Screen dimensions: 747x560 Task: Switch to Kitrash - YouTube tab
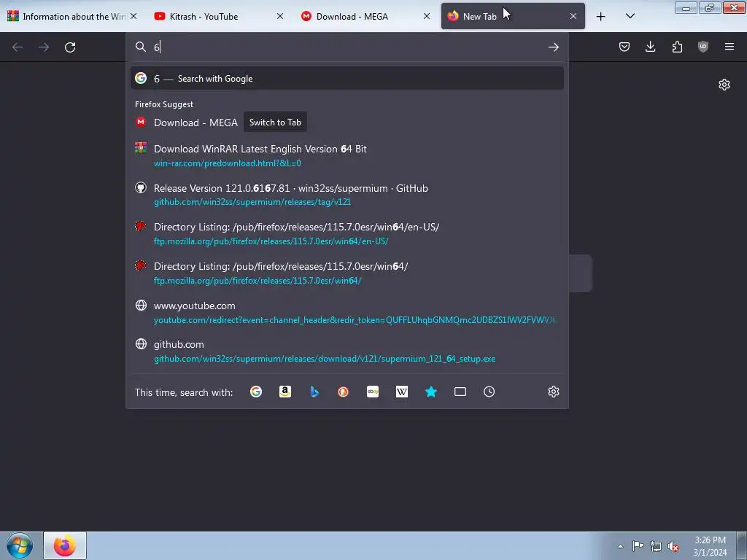(x=214, y=16)
